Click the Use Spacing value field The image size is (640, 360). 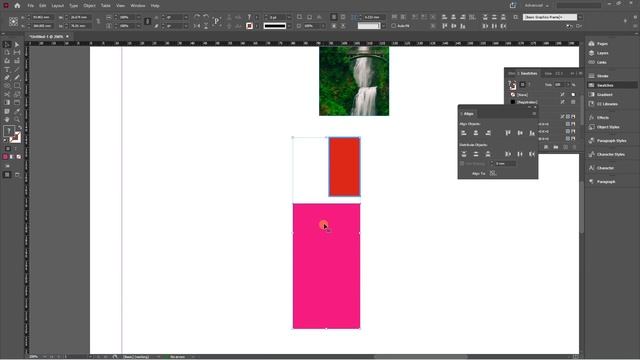pyautogui.click(x=505, y=164)
